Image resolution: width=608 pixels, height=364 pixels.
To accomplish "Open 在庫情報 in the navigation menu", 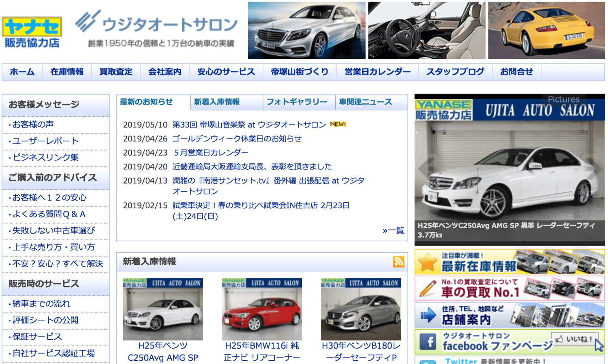I will (x=67, y=72).
